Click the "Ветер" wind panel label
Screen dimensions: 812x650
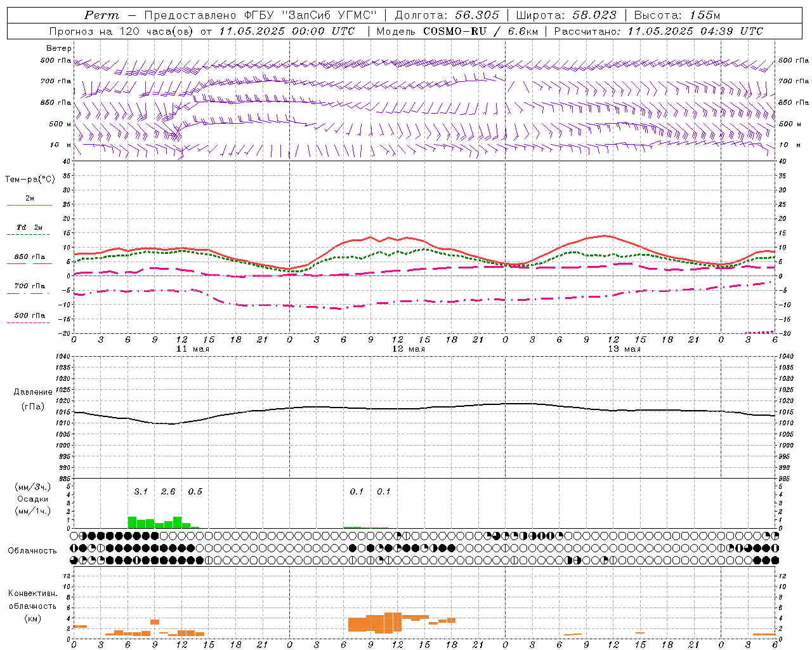59,48
